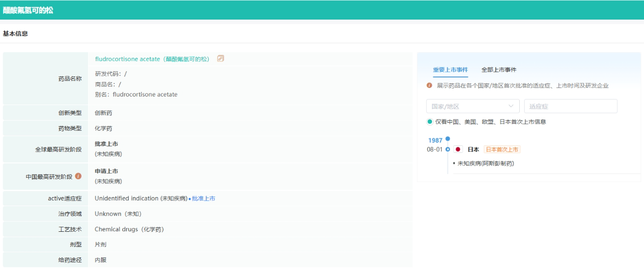Viewport: 644px width, 270px height.
Task: Switch to the 重要上市事件 tab
Action: (450, 70)
